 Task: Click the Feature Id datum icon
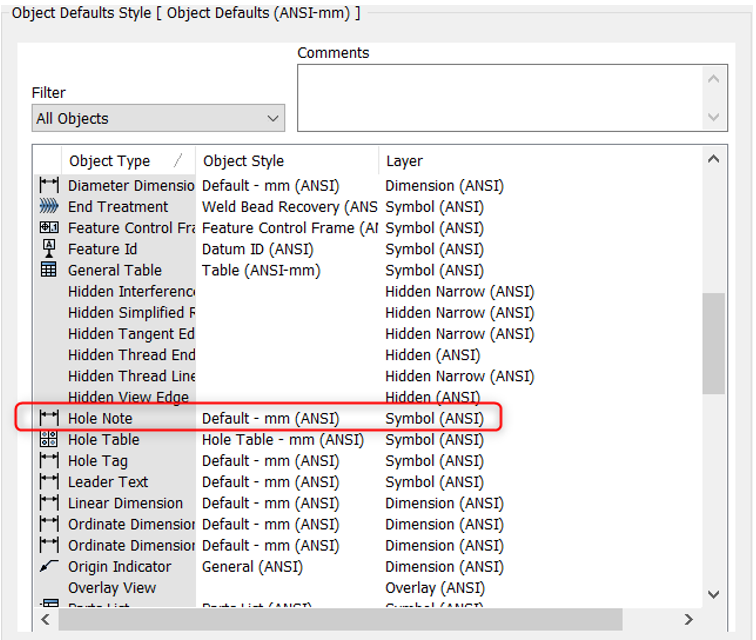tap(49, 248)
